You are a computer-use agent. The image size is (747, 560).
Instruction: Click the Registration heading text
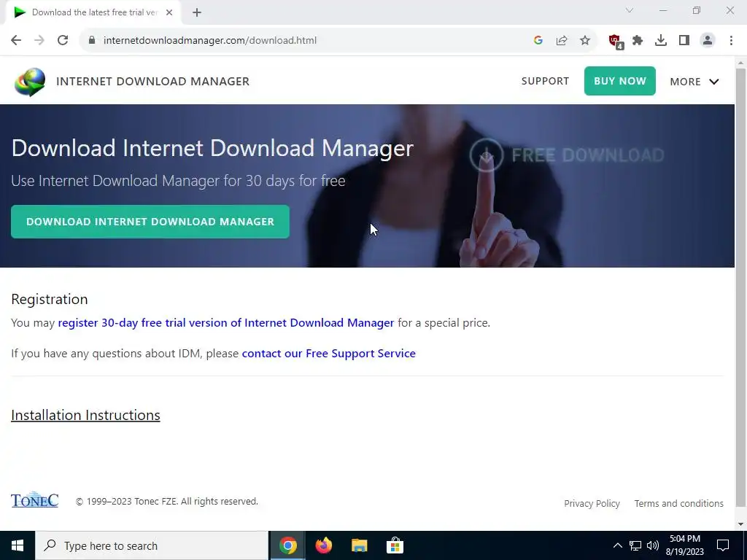pos(50,299)
